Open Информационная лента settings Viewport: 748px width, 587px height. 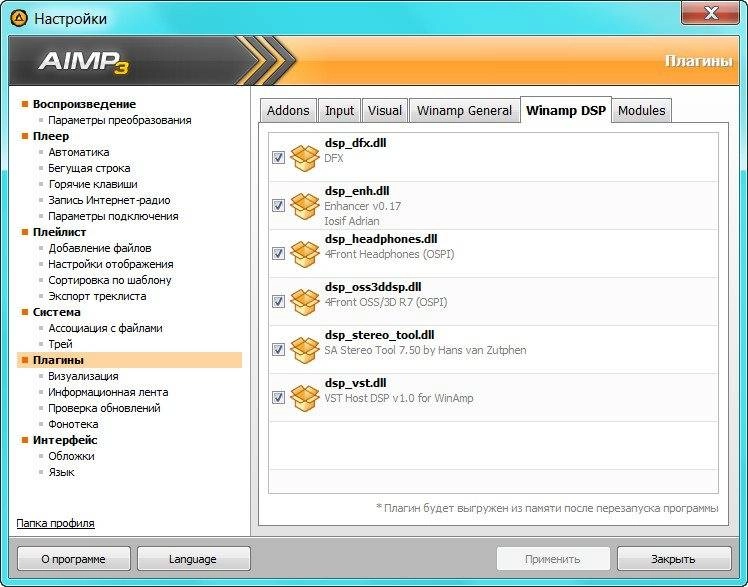point(108,392)
